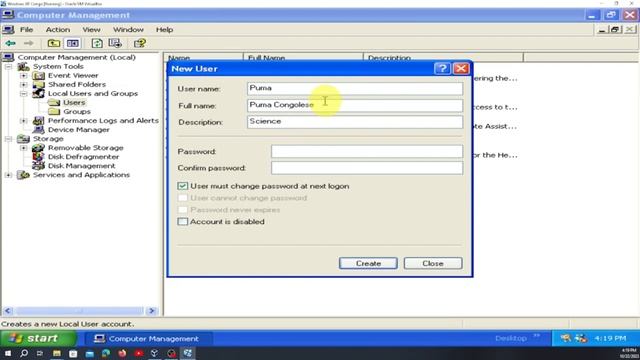Expand the Desktop toolbar chevron on the XP taskbar
This screenshot has height=360, width=640.
tap(537, 336)
